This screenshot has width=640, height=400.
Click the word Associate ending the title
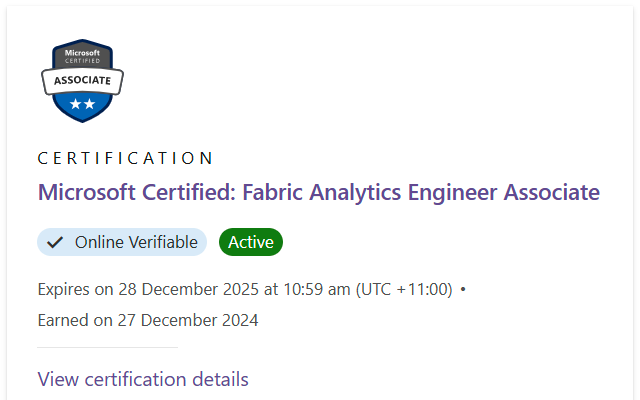(551, 192)
